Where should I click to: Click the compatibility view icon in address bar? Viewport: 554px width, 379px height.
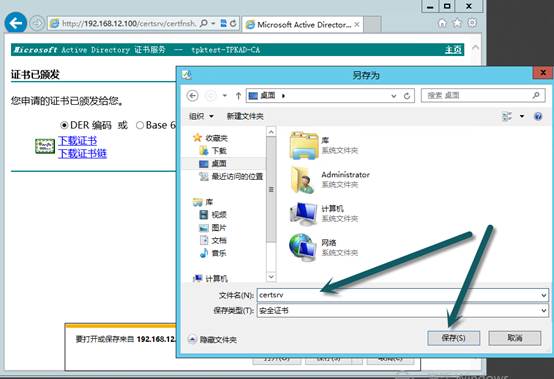[223, 23]
